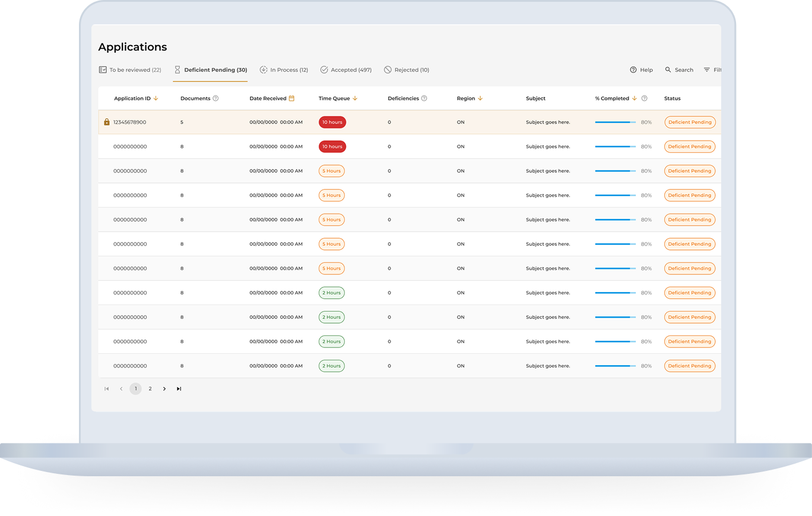This screenshot has height=516, width=812.
Task: Click the red 10 hours badge in second row
Action: [x=332, y=147]
